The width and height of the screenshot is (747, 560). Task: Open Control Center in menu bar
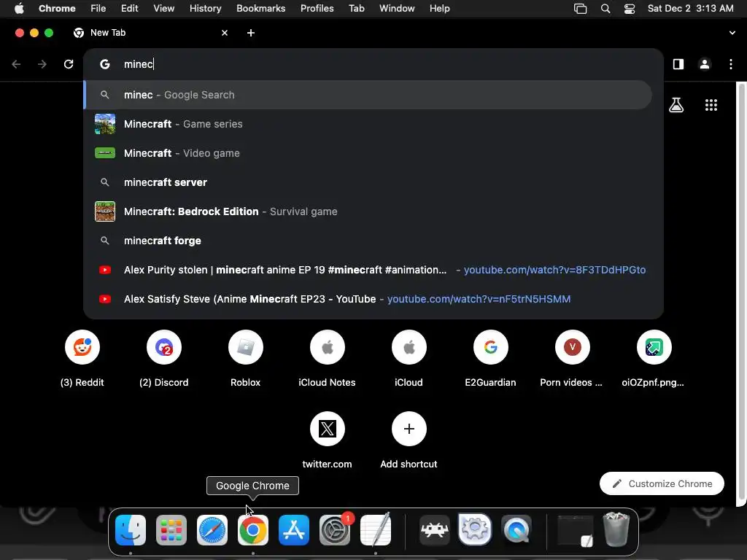(x=630, y=9)
